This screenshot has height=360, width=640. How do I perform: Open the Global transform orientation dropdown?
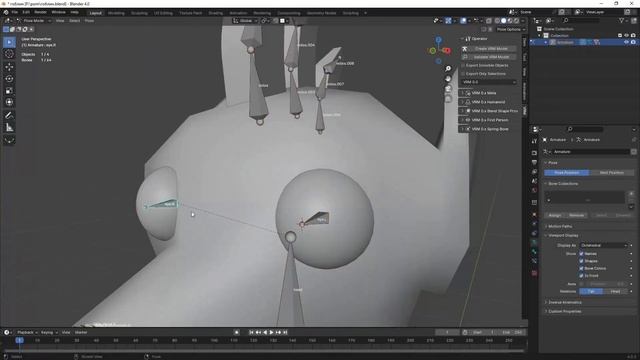(x=245, y=20)
